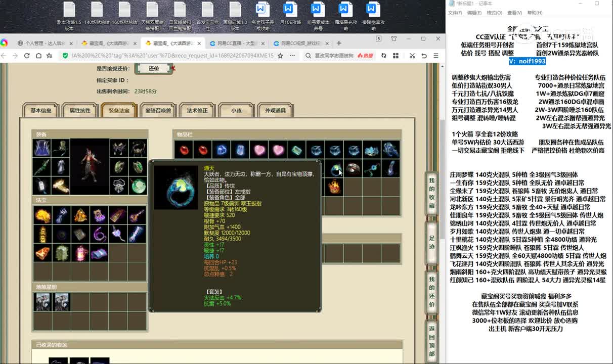Switch to the 属性抗性 tab
The width and height of the screenshot is (613, 364).
(80, 110)
